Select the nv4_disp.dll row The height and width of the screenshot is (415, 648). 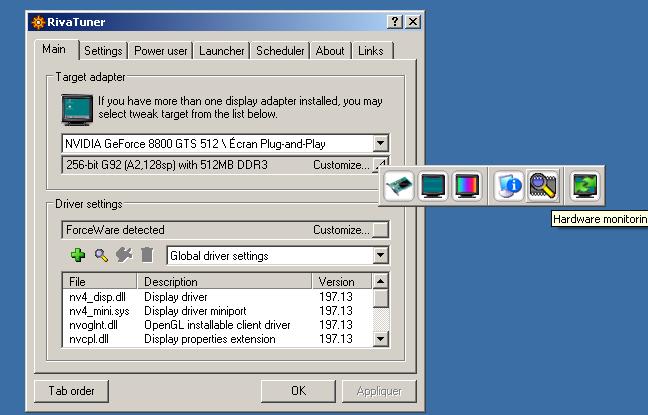click(x=218, y=297)
